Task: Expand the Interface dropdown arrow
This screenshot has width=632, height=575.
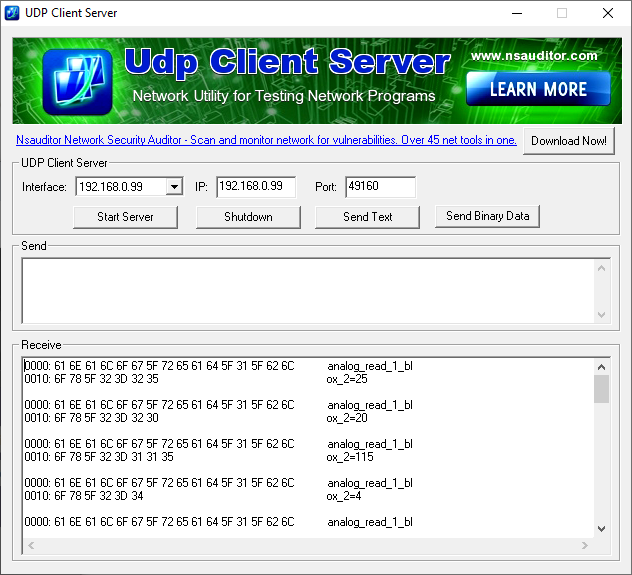Action: click(174, 187)
